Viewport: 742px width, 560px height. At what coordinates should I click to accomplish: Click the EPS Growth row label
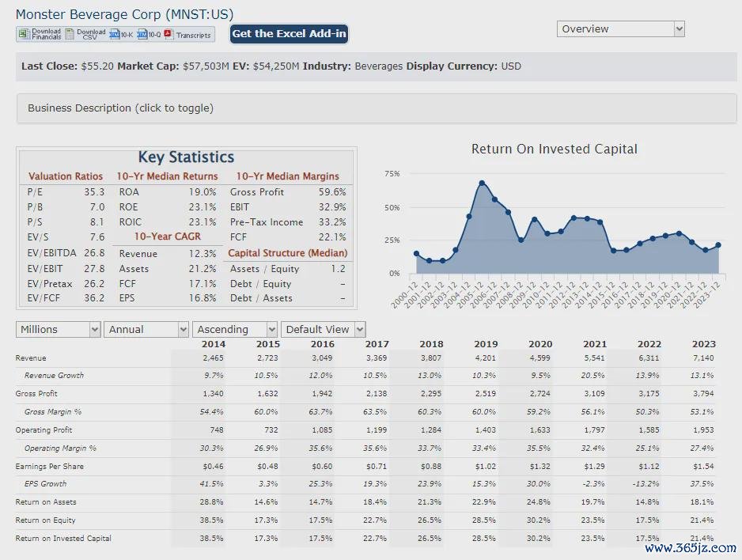pos(45,484)
